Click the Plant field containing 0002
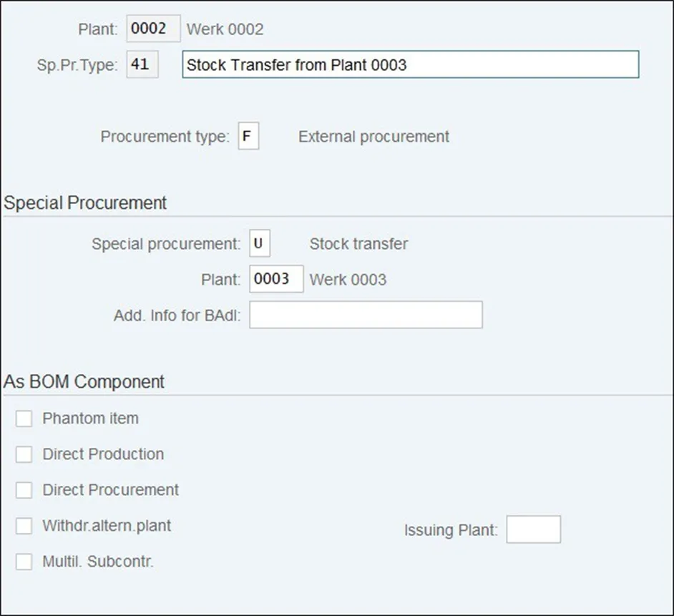Image resolution: width=674 pixels, height=616 pixels. tap(153, 29)
